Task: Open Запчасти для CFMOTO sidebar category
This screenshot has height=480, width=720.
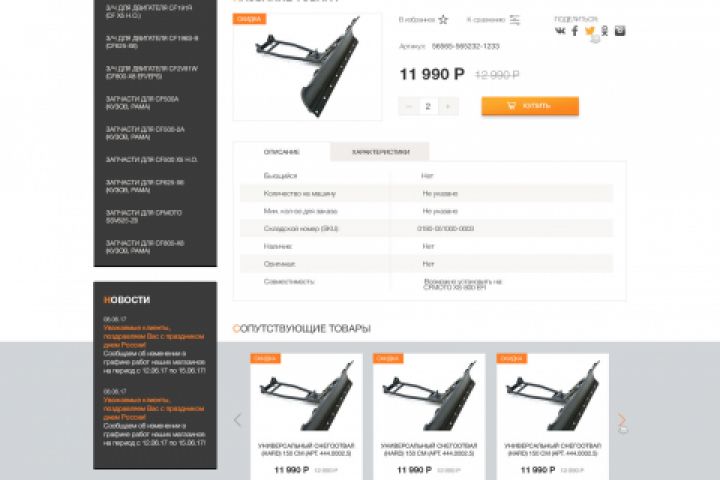Action: (144, 216)
